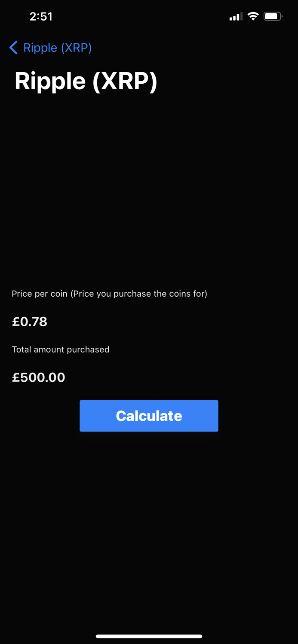
Task: Open the previous screen via Ripple (XRP) link
Action: (x=57, y=48)
